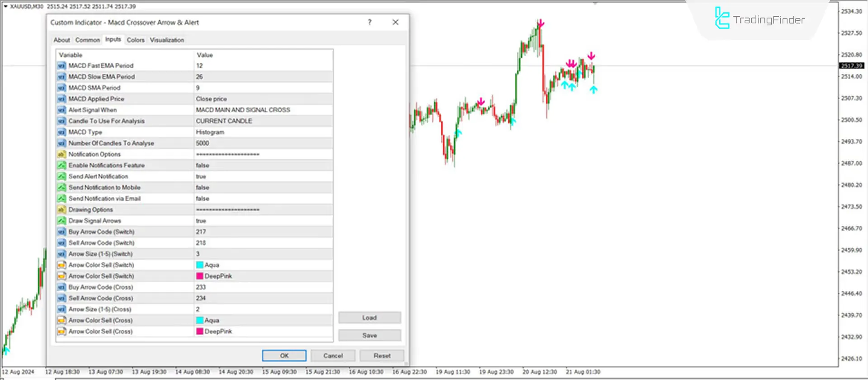Screen dimensions: 868x380
Task: Click the icon beside Buy Arrow Code (Switch)
Action: click(x=61, y=232)
